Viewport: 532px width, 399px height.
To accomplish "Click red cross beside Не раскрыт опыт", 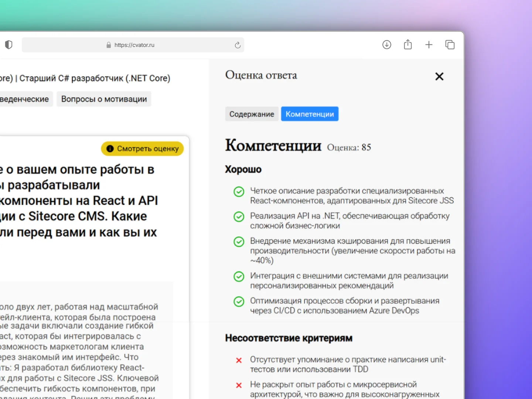I will point(239,385).
